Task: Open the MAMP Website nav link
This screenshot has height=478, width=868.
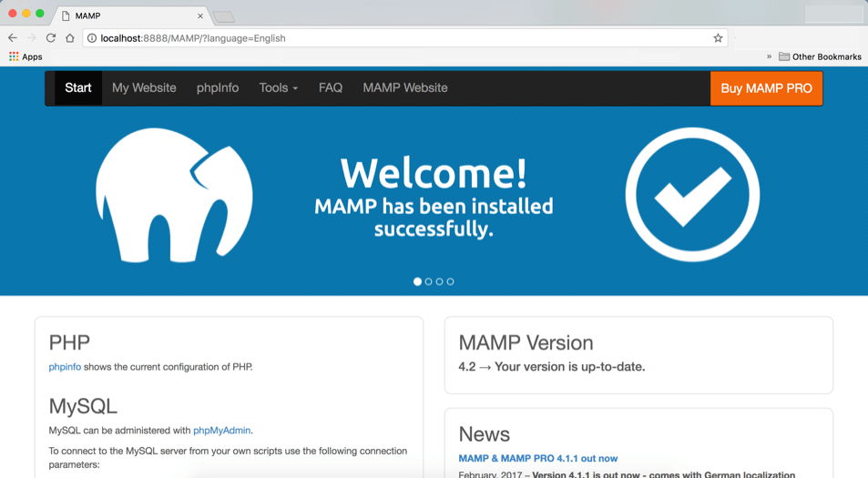Action: [x=405, y=88]
